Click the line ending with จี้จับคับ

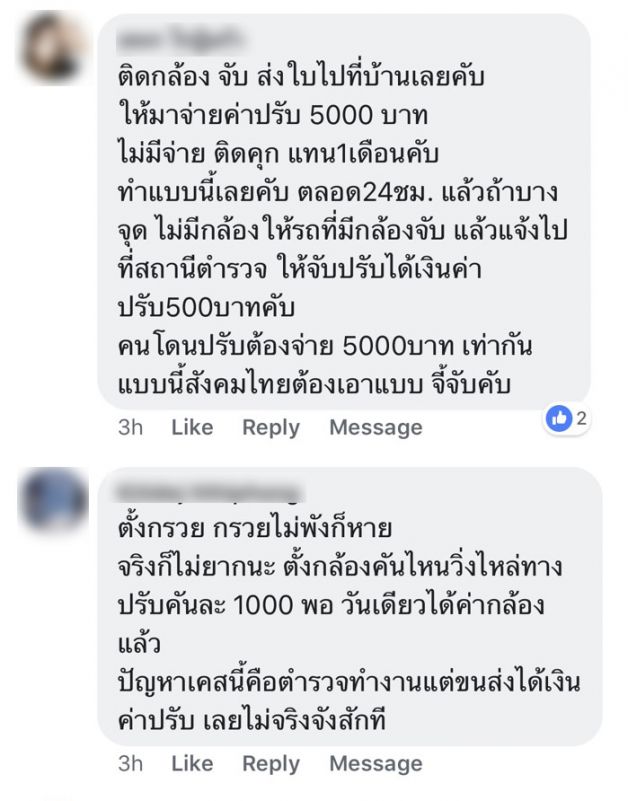(314, 385)
